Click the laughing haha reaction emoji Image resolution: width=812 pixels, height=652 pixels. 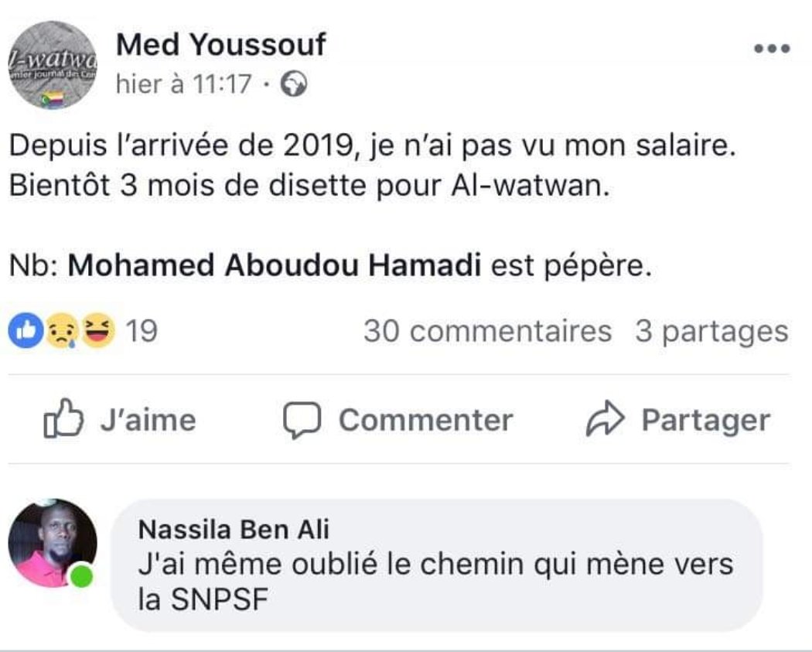pyautogui.click(x=97, y=332)
